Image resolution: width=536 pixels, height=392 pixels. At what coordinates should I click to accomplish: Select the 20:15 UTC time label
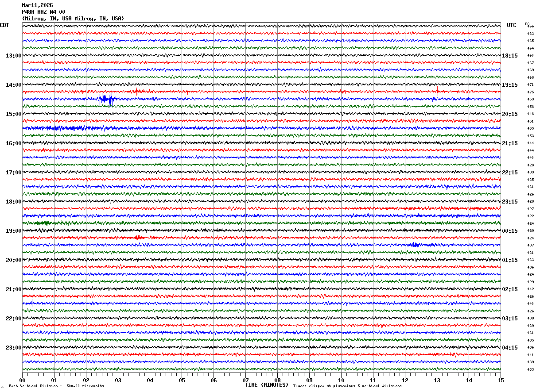tap(510, 114)
